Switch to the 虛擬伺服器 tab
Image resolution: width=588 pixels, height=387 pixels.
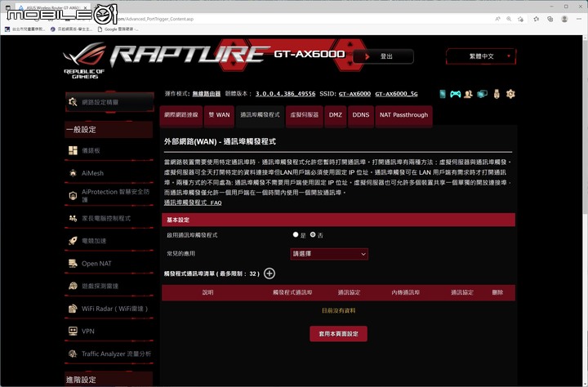304,116
